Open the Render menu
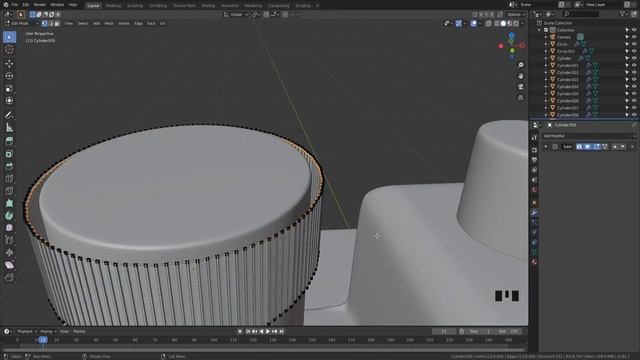The width and height of the screenshot is (640, 360). 40,5
